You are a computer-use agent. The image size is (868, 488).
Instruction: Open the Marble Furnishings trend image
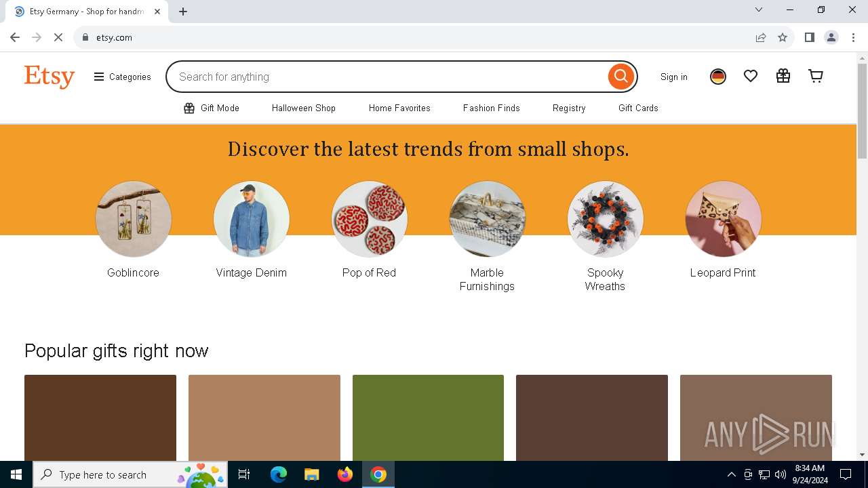(x=488, y=219)
